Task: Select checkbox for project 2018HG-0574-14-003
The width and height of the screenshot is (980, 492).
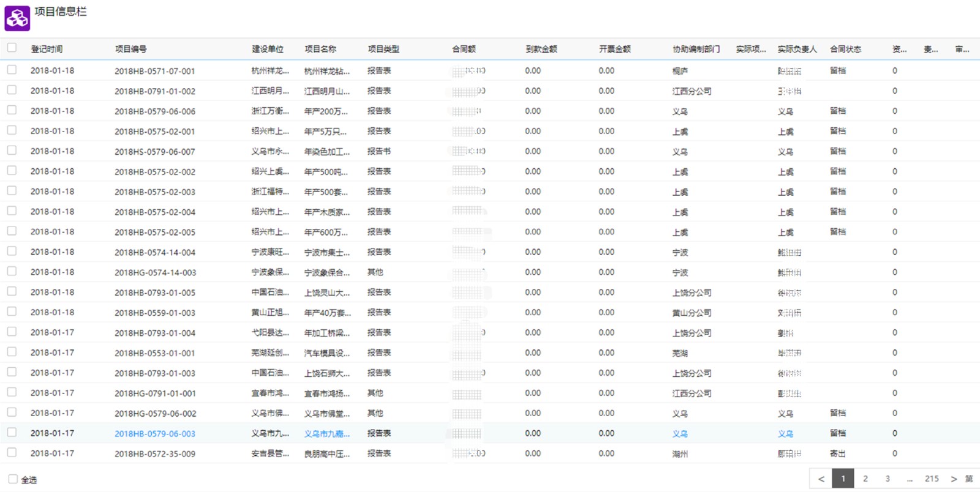Action: click(x=12, y=271)
